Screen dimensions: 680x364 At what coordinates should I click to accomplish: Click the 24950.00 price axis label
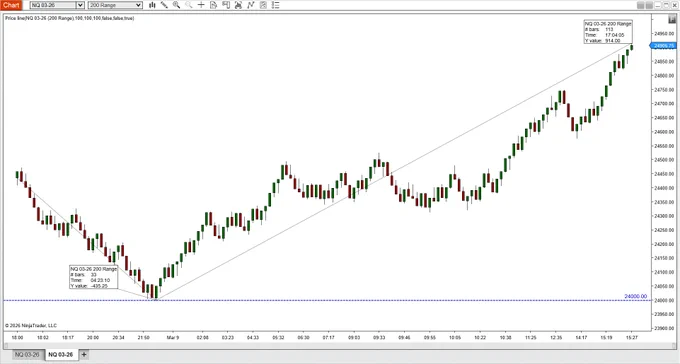coord(664,33)
